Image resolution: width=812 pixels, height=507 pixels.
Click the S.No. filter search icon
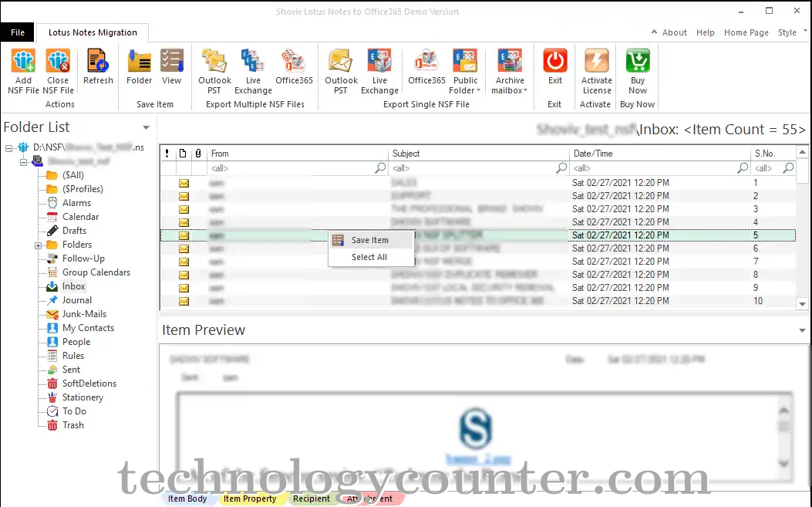788,168
